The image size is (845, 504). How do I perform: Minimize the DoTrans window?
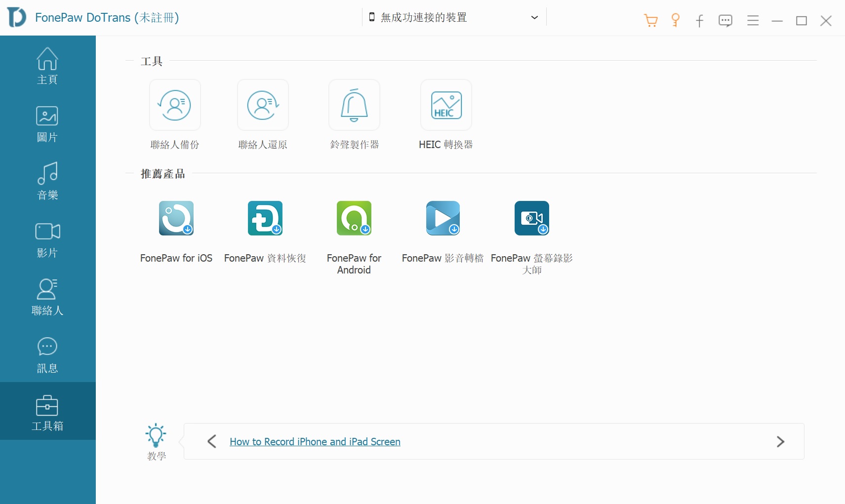click(x=777, y=21)
